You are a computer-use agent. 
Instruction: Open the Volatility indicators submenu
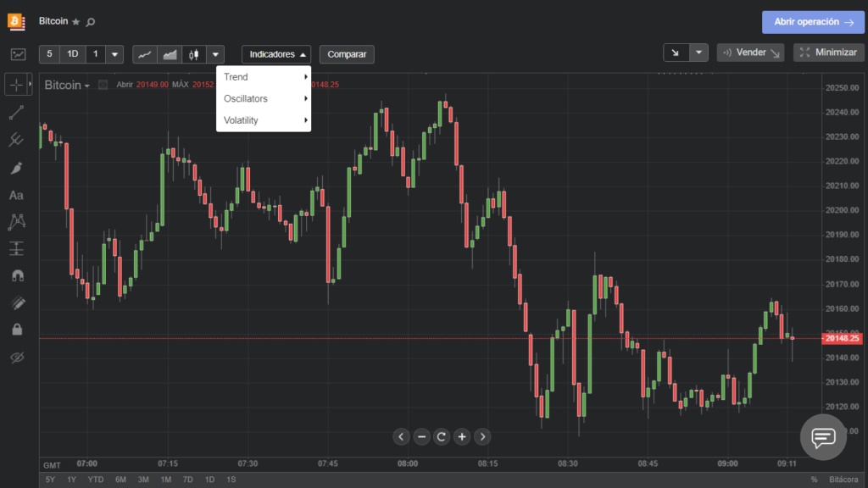(x=264, y=120)
